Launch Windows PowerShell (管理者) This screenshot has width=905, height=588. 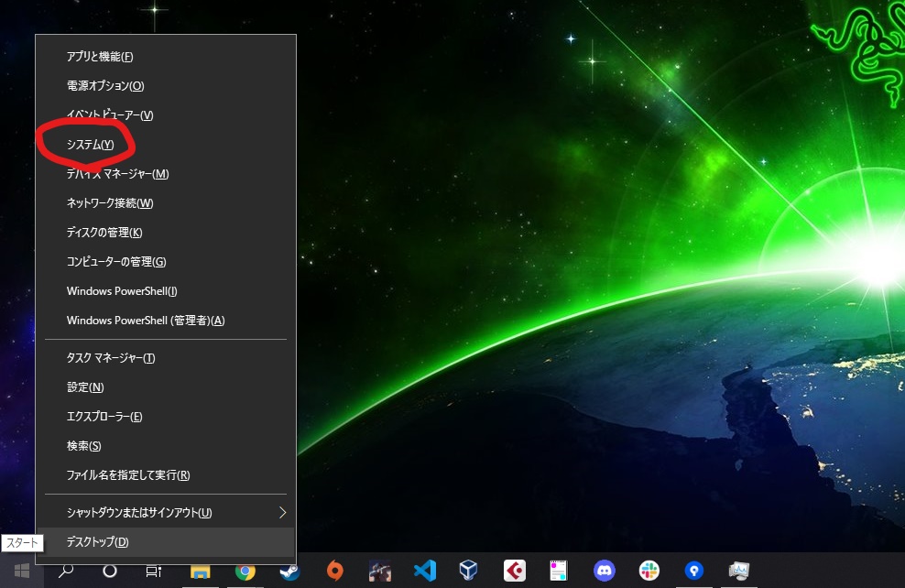coord(165,321)
